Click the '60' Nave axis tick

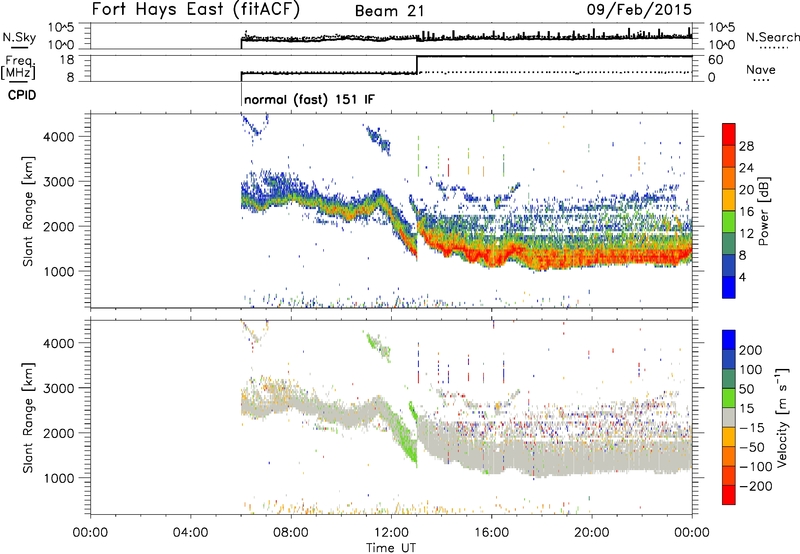click(x=716, y=60)
